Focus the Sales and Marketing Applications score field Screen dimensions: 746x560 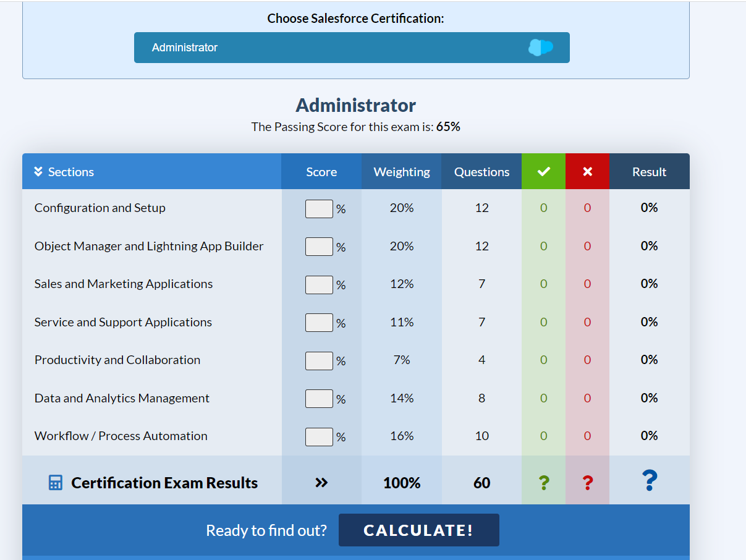(x=319, y=285)
